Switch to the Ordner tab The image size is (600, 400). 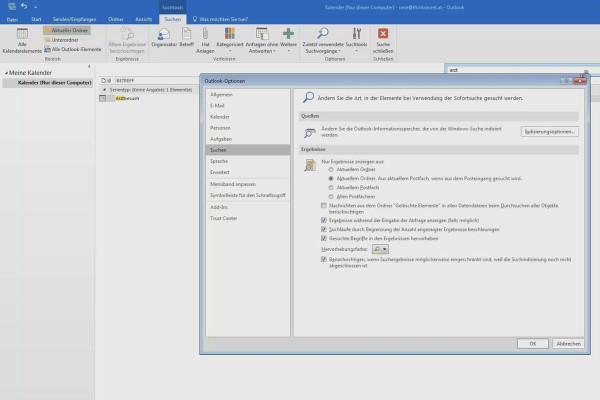(x=116, y=19)
